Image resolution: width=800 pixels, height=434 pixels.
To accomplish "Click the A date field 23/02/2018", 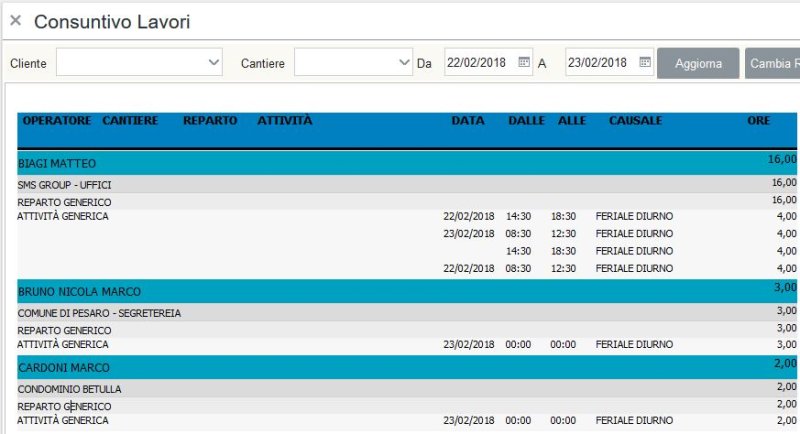I will [x=598, y=63].
